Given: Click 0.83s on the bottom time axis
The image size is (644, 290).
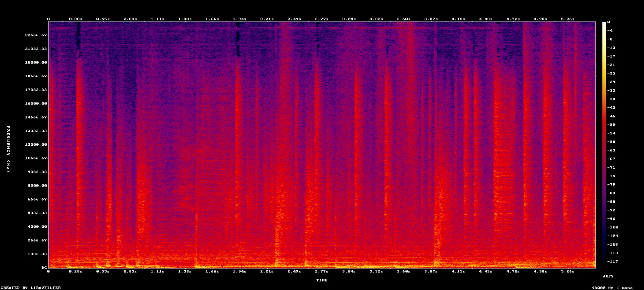Looking at the screenshot, I should point(130,272).
